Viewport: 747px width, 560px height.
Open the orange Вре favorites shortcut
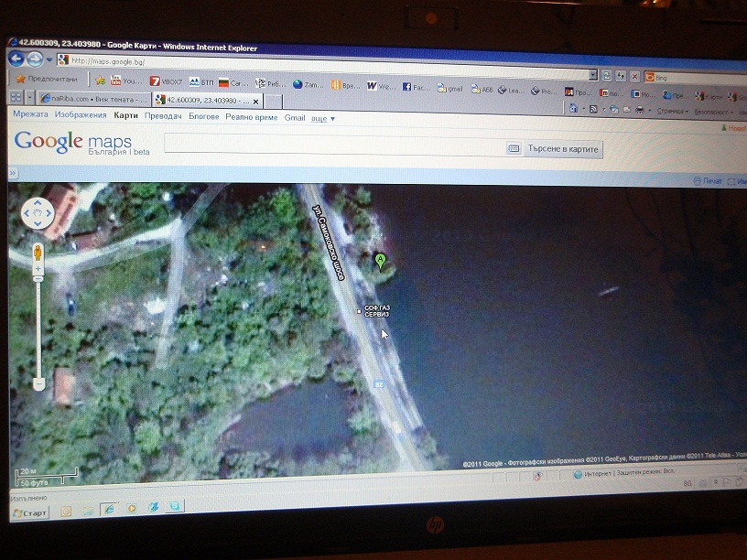[345, 86]
